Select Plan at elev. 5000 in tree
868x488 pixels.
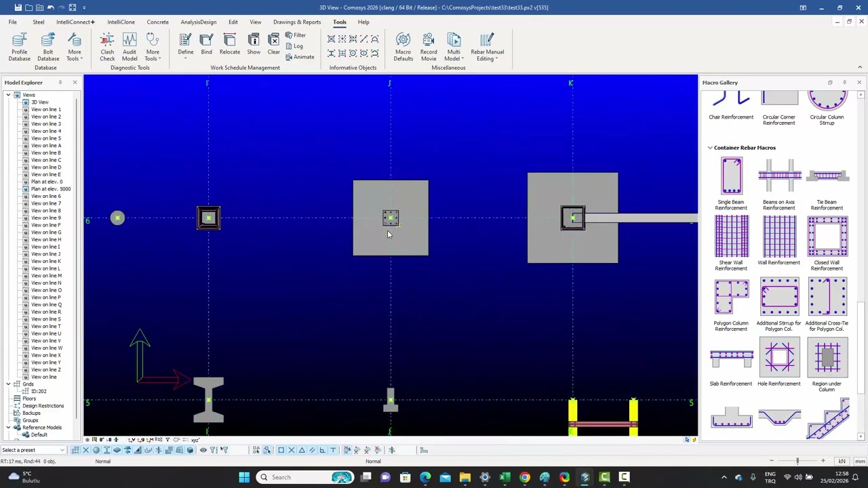(x=51, y=189)
